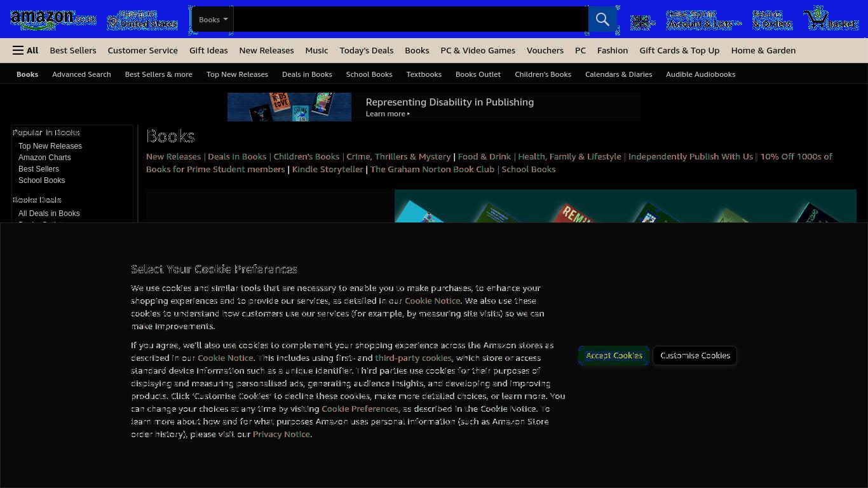Open the PC nav item
868x488 pixels.
coord(580,50)
